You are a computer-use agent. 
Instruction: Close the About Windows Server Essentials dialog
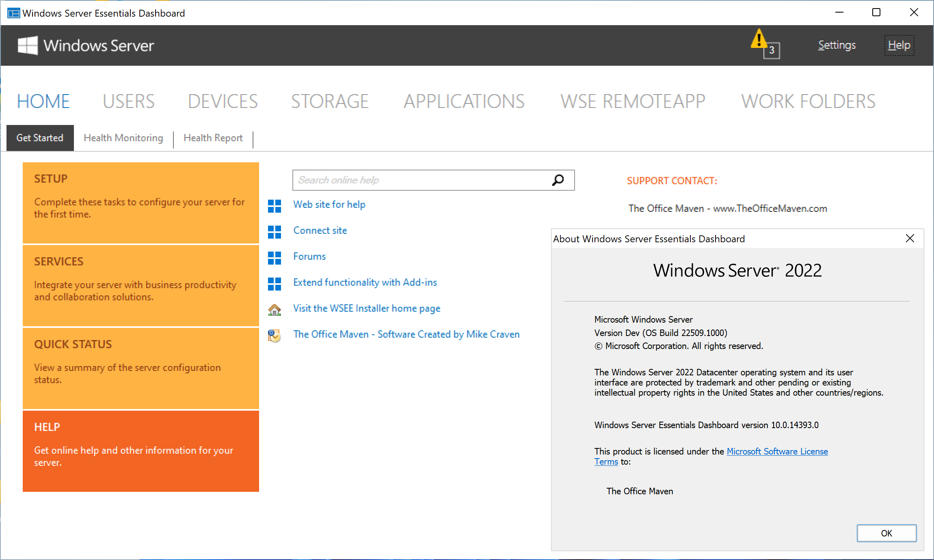(x=910, y=239)
